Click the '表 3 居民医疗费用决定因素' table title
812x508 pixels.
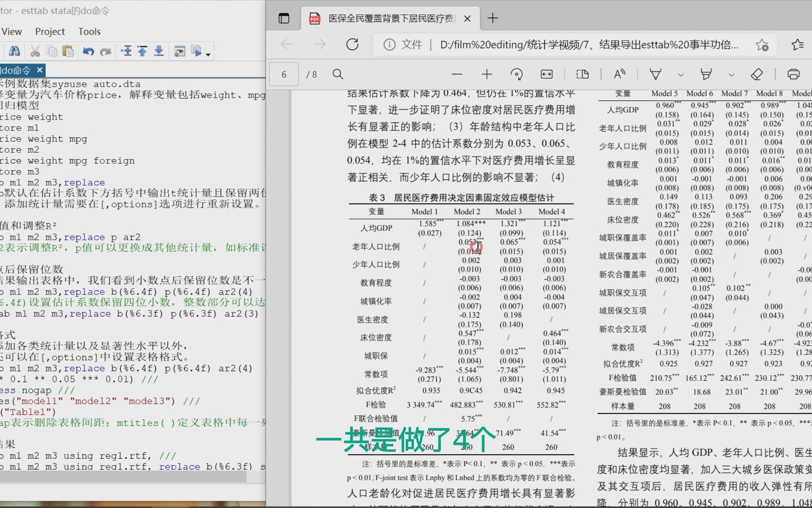click(x=461, y=198)
